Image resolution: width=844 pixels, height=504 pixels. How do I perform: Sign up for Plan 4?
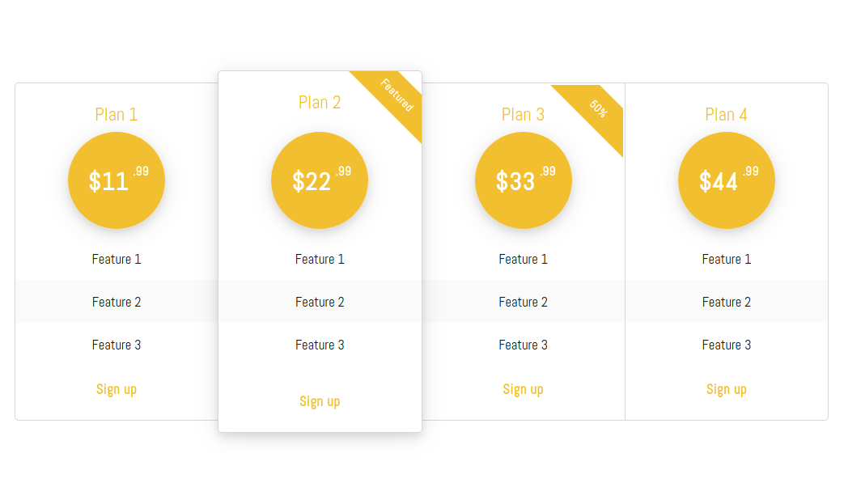[727, 389]
